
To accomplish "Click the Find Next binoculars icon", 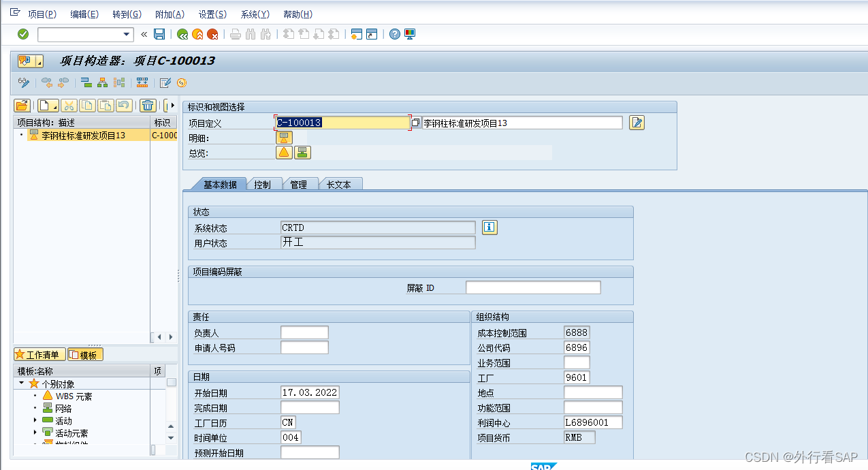I will (x=266, y=34).
